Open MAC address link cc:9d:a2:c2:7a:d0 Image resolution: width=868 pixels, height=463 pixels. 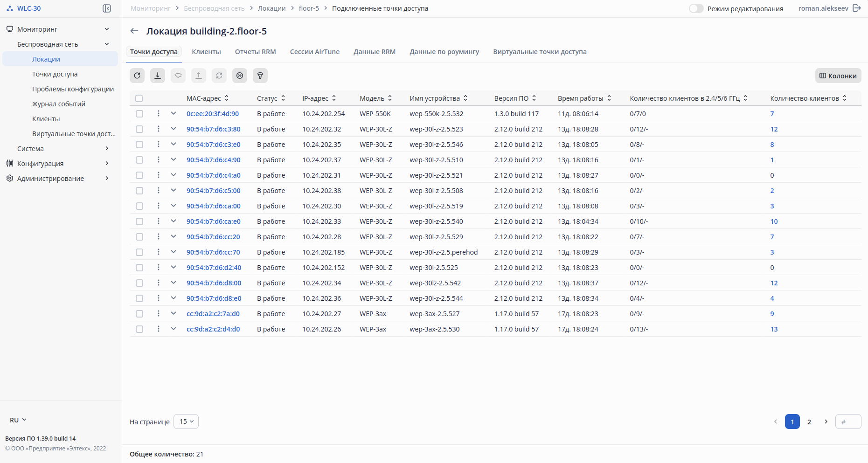[213, 314]
